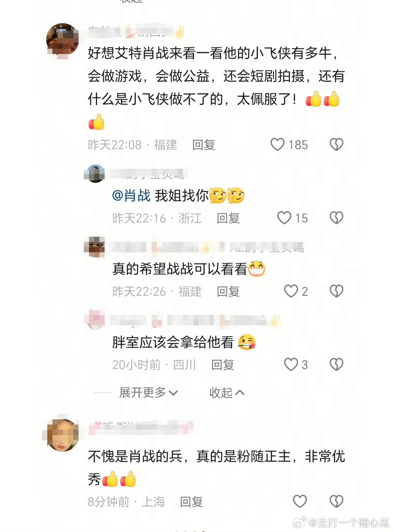This screenshot has height=532, width=393.
Task: Expand more replies with 展开更多
Action: pyautogui.click(x=149, y=393)
